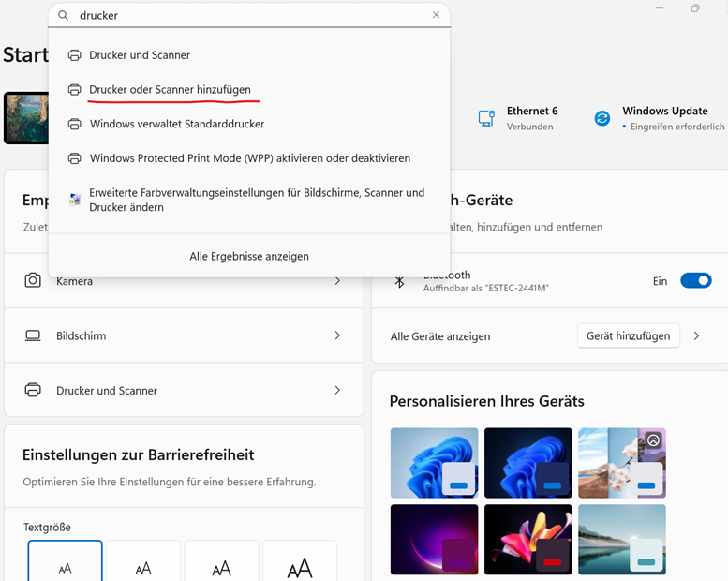Image resolution: width=728 pixels, height=581 pixels.
Task: Click the Windows Update sync icon
Action: [x=602, y=118]
